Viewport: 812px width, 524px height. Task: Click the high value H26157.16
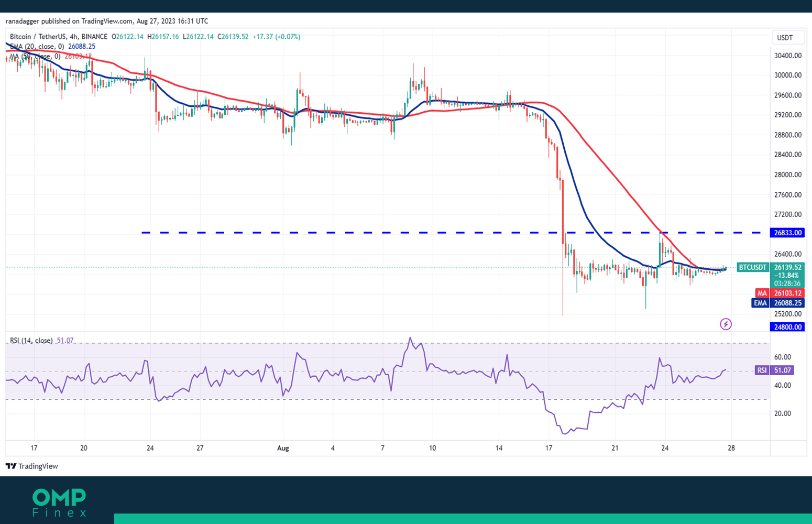coord(163,37)
